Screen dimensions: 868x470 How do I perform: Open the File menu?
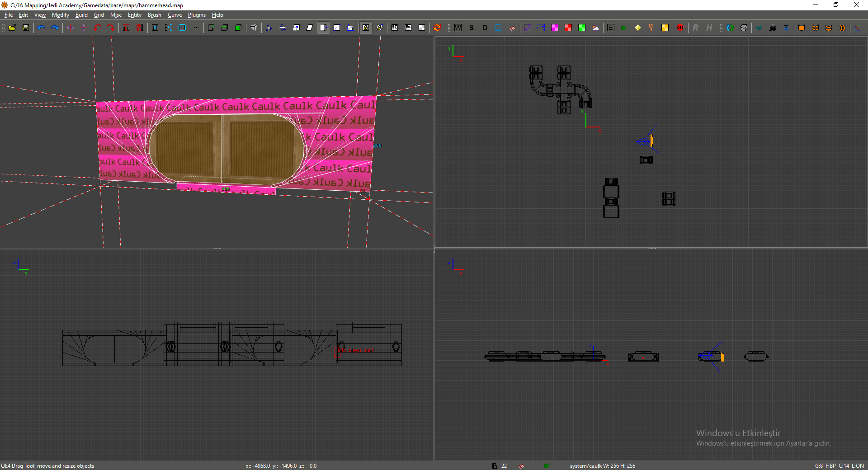click(x=9, y=15)
